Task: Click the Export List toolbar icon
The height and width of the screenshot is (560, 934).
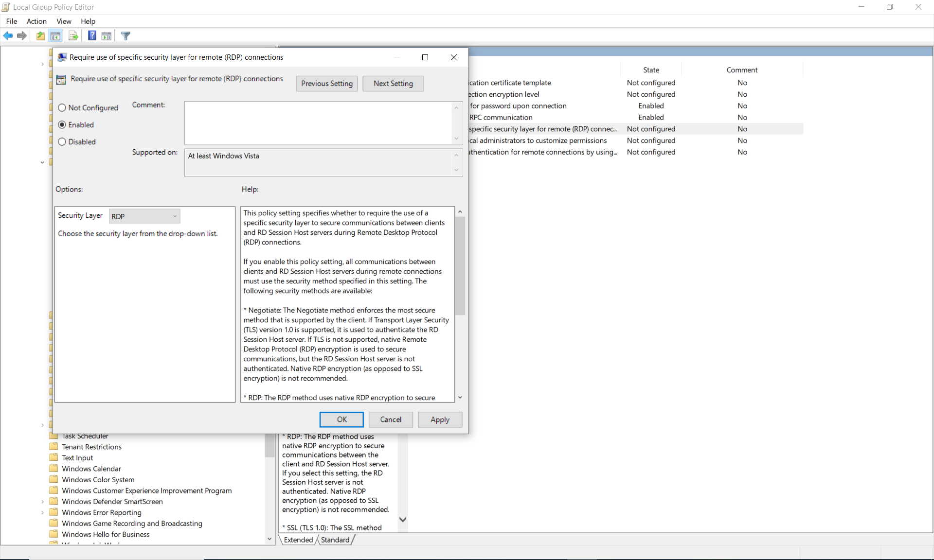Action: [73, 36]
